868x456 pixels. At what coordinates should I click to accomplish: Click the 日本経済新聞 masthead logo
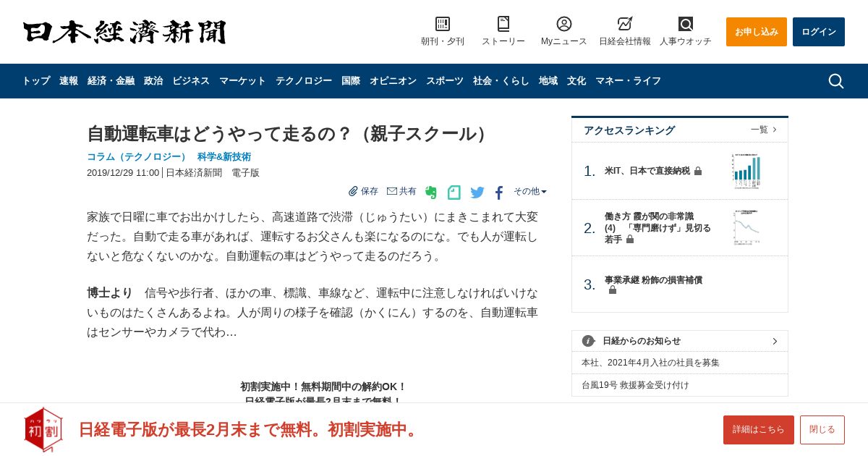(x=124, y=32)
